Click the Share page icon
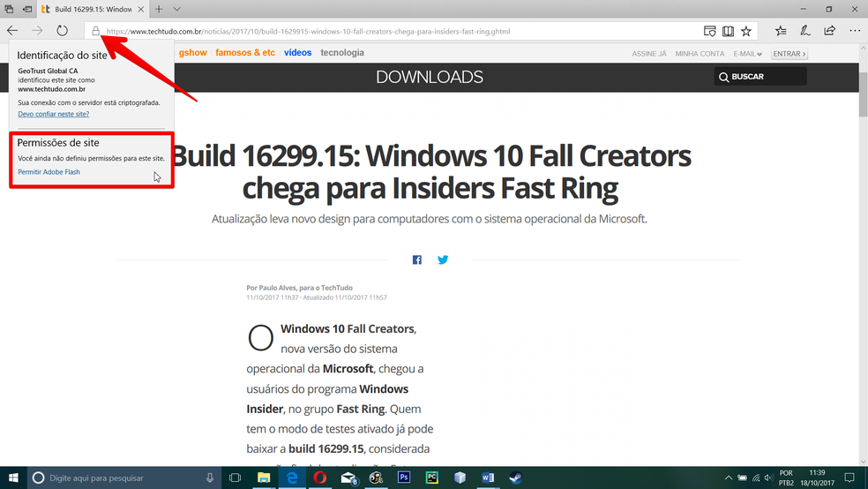The image size is (868, 489). 829,31
